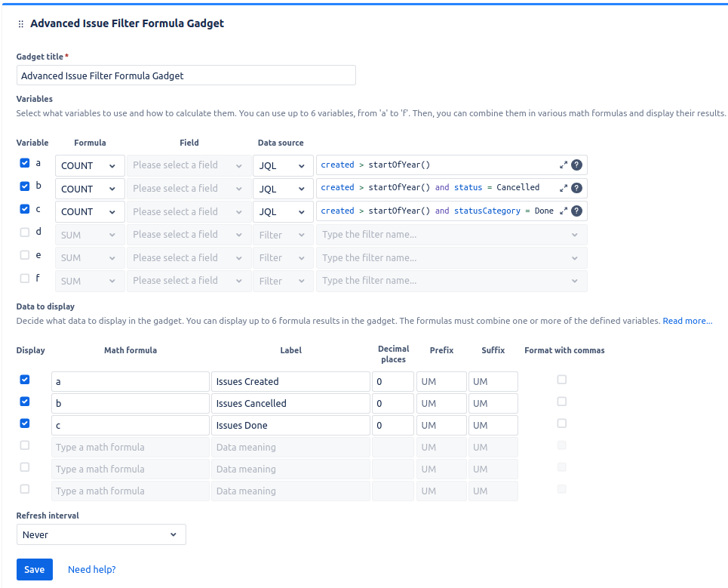Open COUNT formula dropdown for variable b
The width and height of the screenshot is (728, 588).
pos(90,189)
